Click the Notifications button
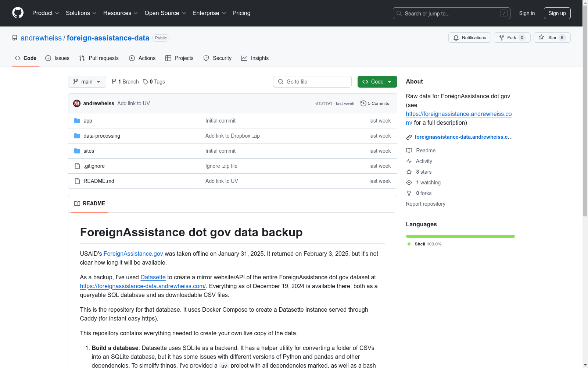 470,38
